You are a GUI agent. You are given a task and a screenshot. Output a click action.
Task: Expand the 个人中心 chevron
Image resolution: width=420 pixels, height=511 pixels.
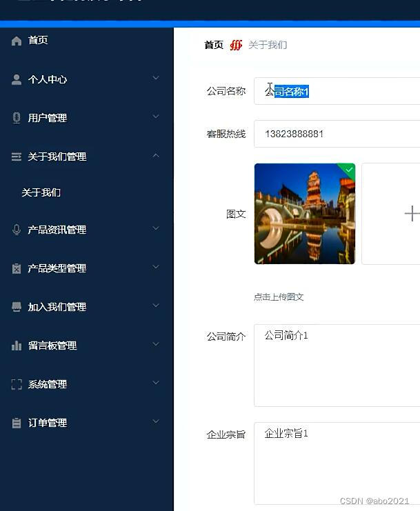click(156, 78)
